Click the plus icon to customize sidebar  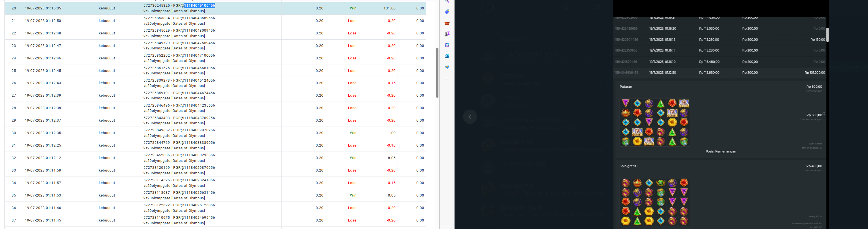click(447, 79)
